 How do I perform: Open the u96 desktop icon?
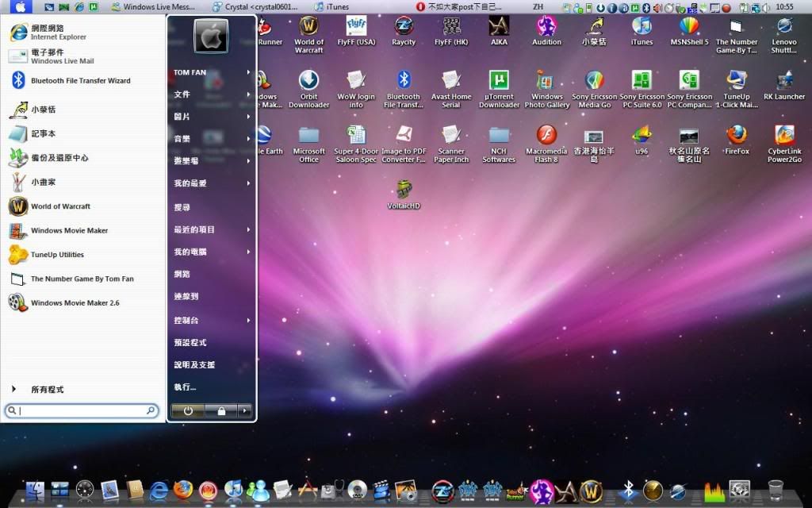pos(642,140)
